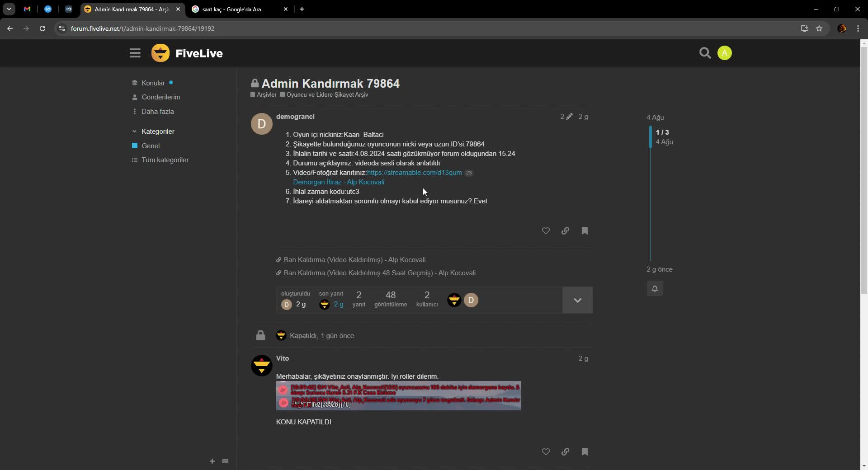Open your user avatar menu
The height and width of the screenshot is (470, 868).
[725, 53]
